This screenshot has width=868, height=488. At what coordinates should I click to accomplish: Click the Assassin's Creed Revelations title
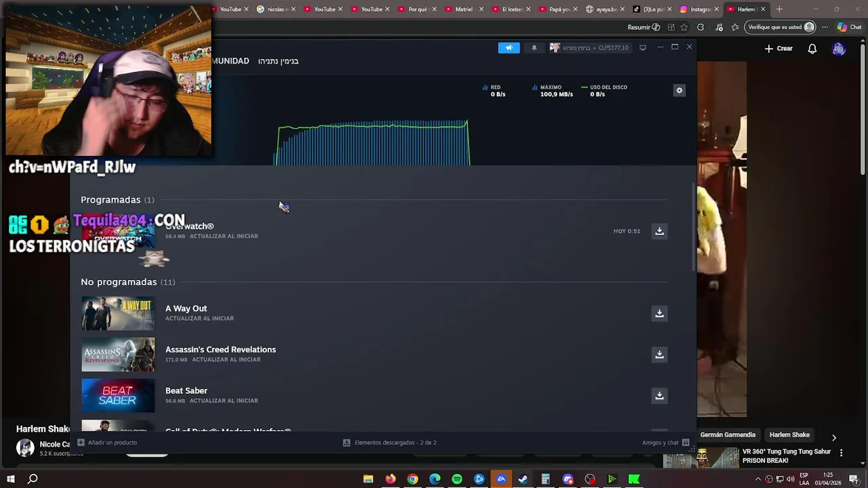tap(220, 350)
